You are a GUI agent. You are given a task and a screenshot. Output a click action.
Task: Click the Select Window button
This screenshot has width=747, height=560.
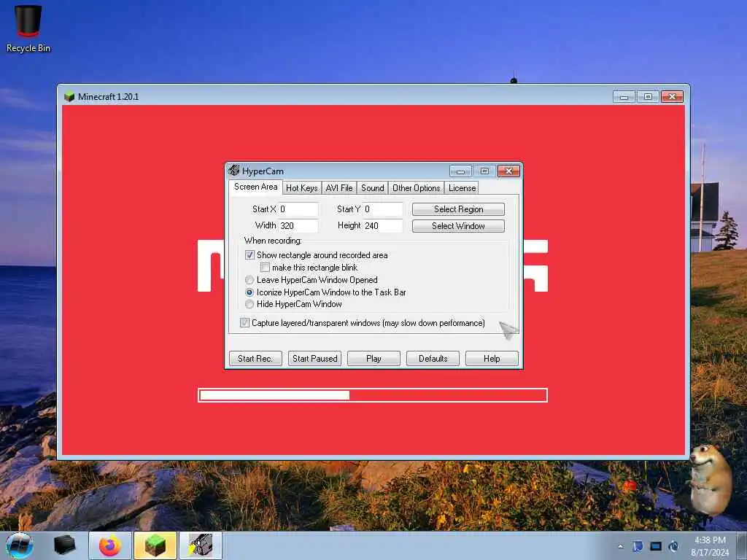pos(458,226)
